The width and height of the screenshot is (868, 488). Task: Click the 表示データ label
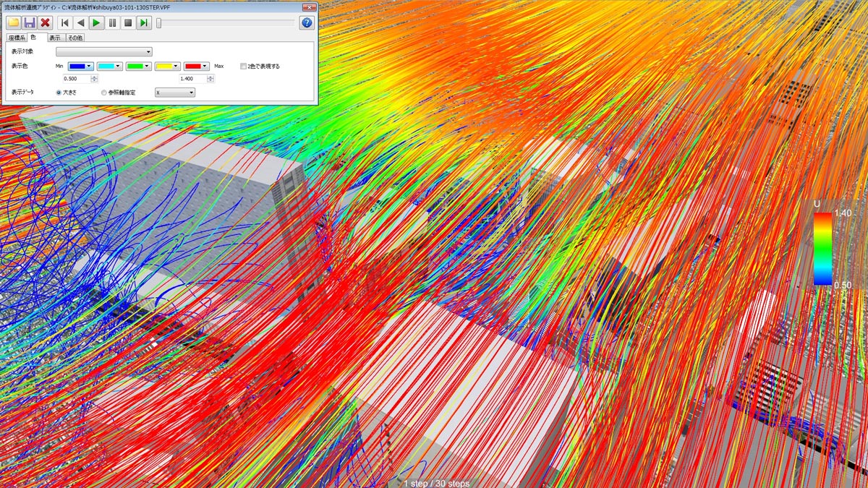click(x=22, y=93)
